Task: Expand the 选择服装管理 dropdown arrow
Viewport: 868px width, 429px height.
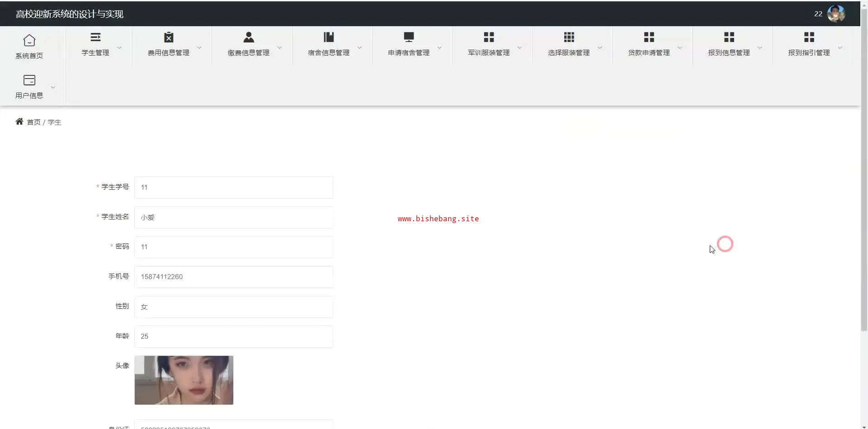Action: tap(599, 47)
